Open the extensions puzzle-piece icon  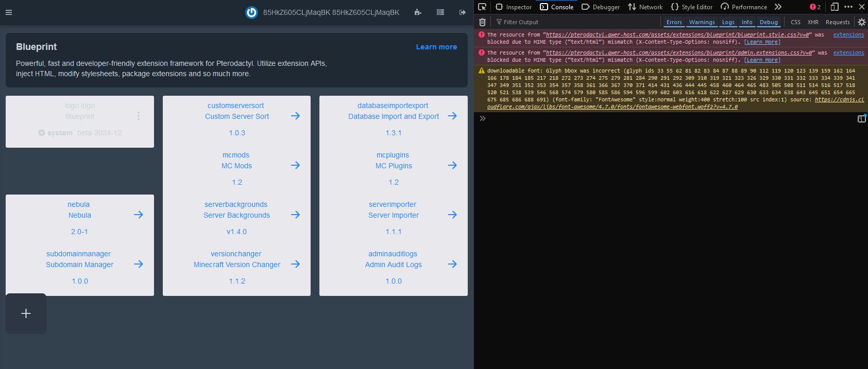(418, 12)
